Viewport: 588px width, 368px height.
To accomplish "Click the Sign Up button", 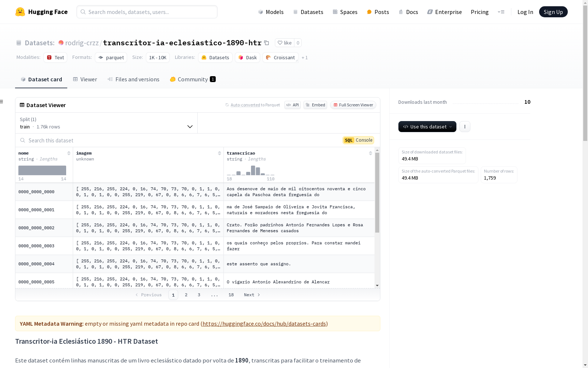I will click(553, 12).
